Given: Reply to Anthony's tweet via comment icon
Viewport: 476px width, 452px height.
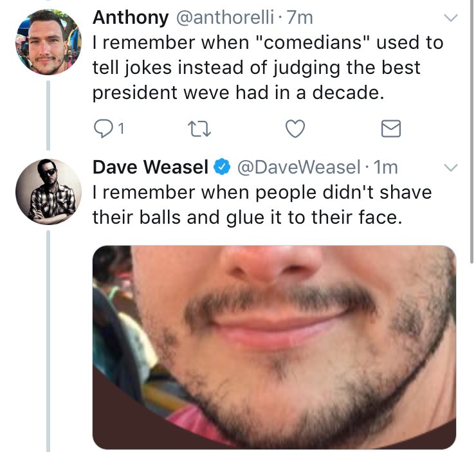Looking at the screenshot, I should coord(103,129).
